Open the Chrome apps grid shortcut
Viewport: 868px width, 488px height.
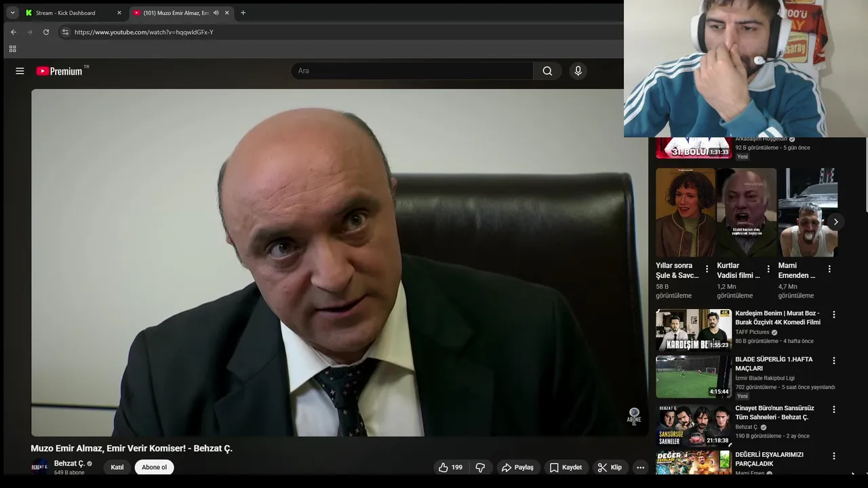click(12, 49)
